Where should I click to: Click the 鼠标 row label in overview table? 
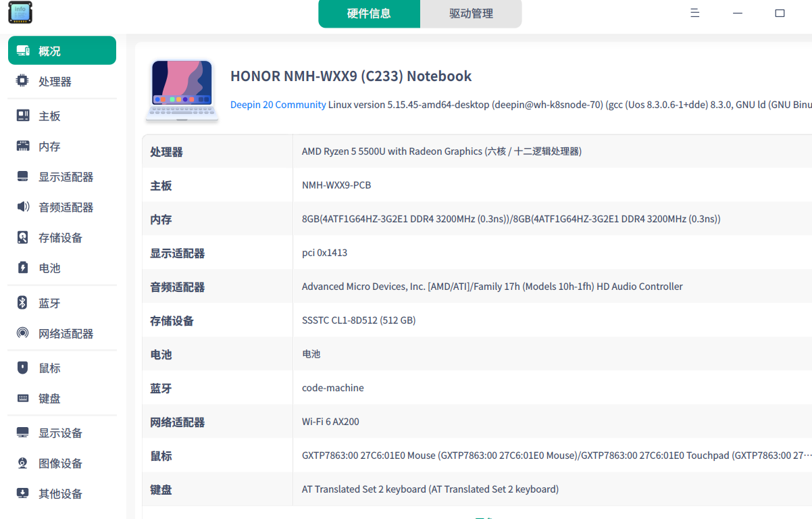tap(161, 456)
